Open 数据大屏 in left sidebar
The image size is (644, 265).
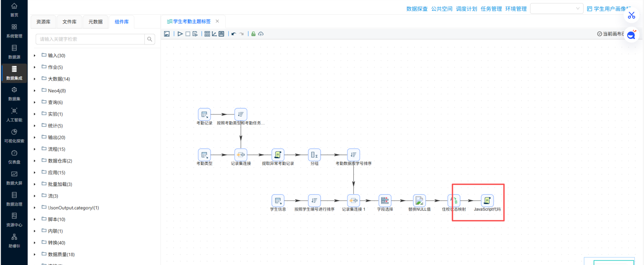pos(14,178)
